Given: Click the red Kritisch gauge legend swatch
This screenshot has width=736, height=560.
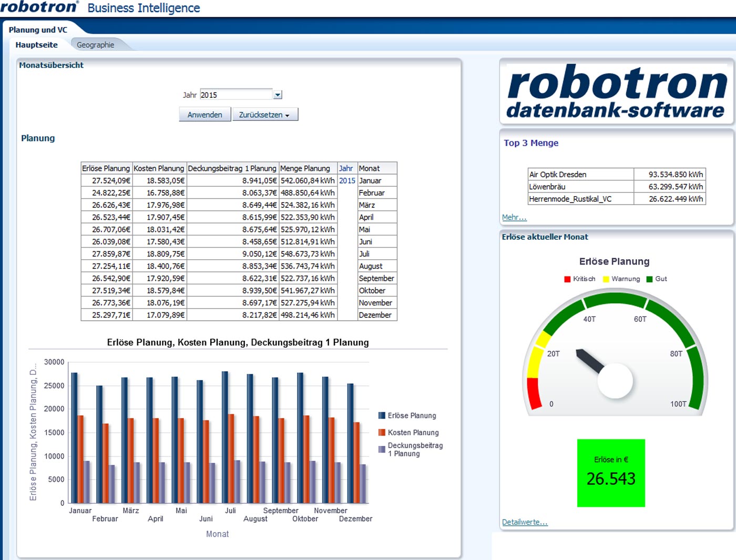Looking at the screenshot, I should 567,279.
